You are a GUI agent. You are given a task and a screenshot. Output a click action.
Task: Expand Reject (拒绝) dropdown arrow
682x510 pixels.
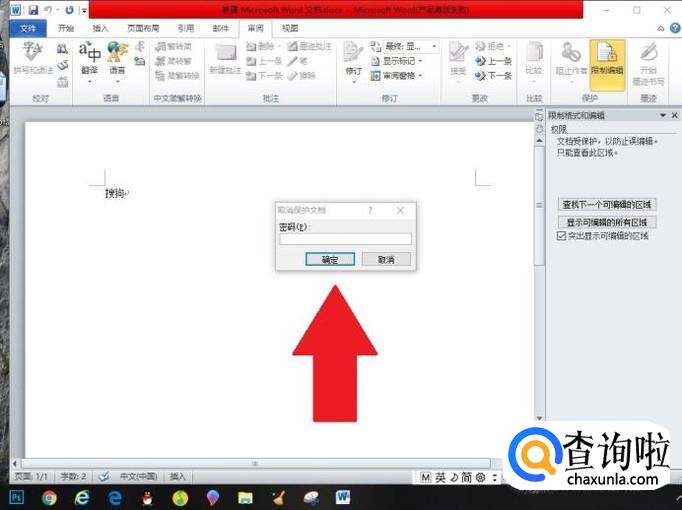tap(508, 47)
